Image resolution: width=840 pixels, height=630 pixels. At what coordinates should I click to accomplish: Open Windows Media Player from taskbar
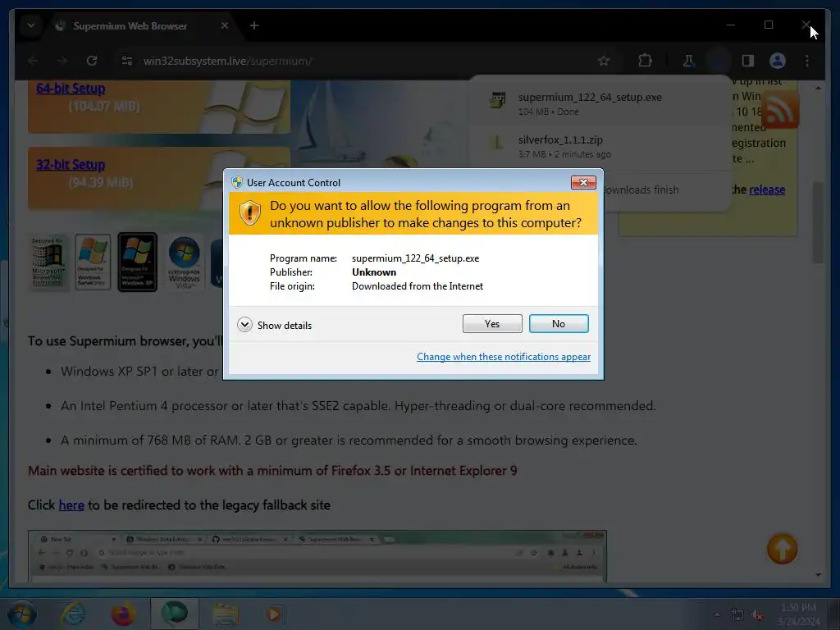point(274,614)
